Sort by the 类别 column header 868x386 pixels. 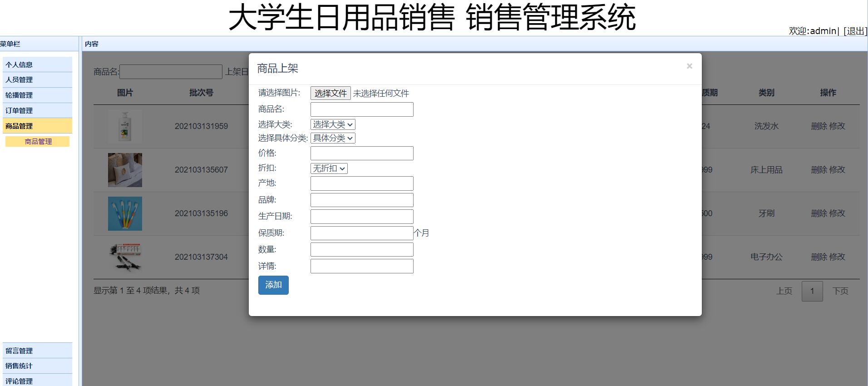coord(766,93)
